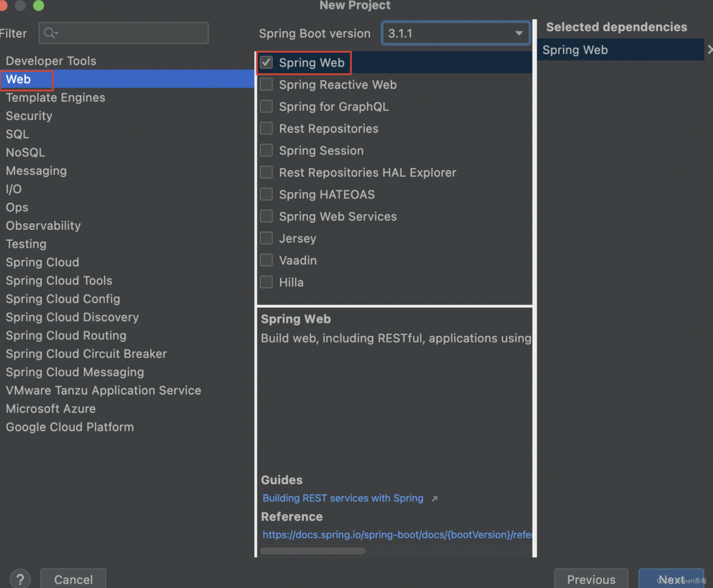Select the Security category
713x588 pixels.
[x=29, y=116]
